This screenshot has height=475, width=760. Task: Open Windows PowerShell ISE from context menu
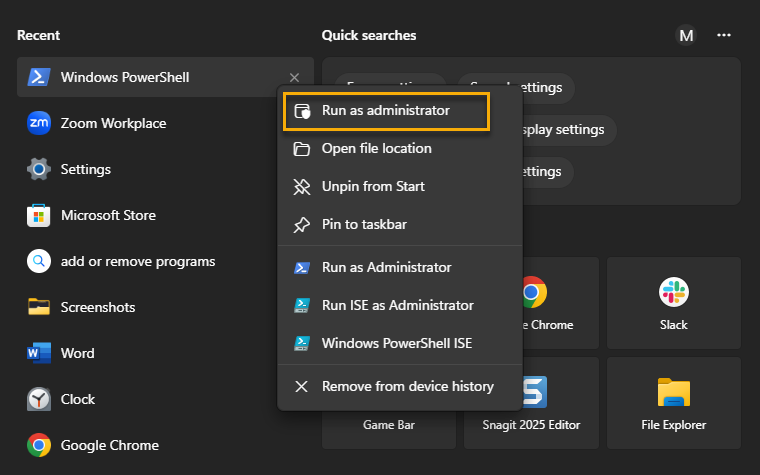pyautogui.click(x=396, y=343)
